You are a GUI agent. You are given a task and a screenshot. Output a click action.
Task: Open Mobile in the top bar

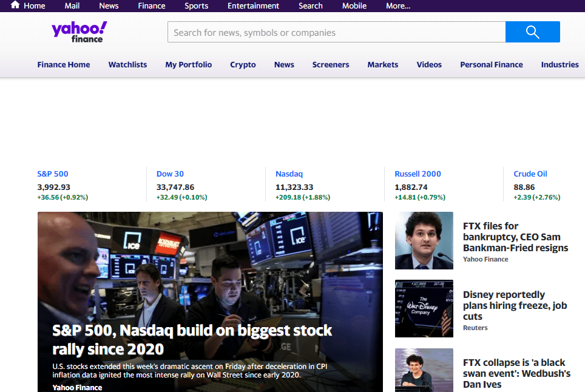click(x=354, y=6)
